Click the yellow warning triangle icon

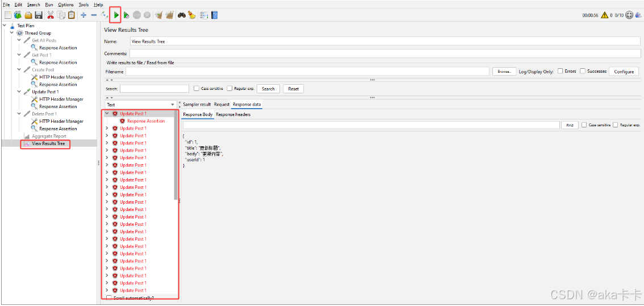click(605, 15)
